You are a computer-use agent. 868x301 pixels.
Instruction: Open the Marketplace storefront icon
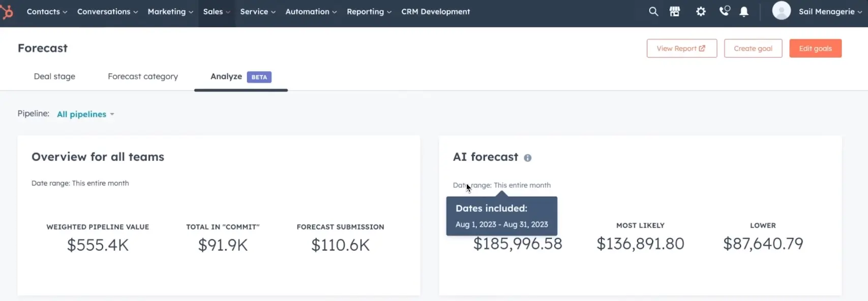pyautogui.click(x=675, y=12)
